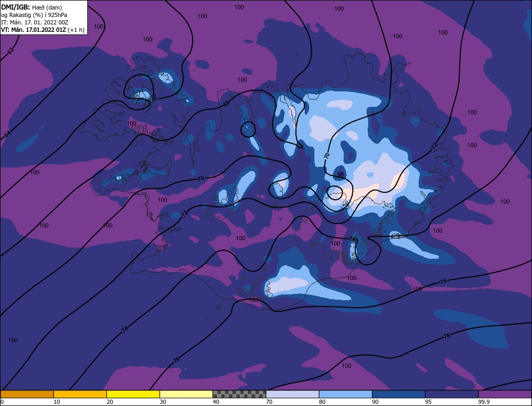Click the 'VT: Mán. 17.01.2022 01Z' valid time line

coord(34,30)
